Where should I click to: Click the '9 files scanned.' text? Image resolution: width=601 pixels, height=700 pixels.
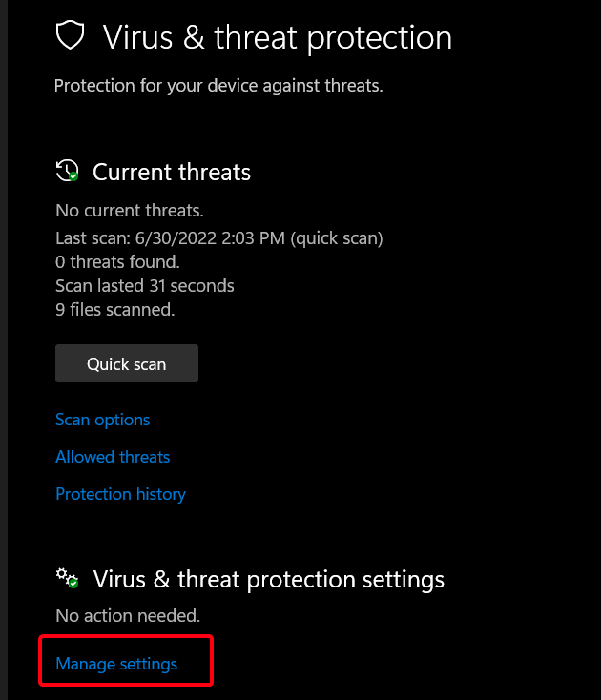[114, 309]
